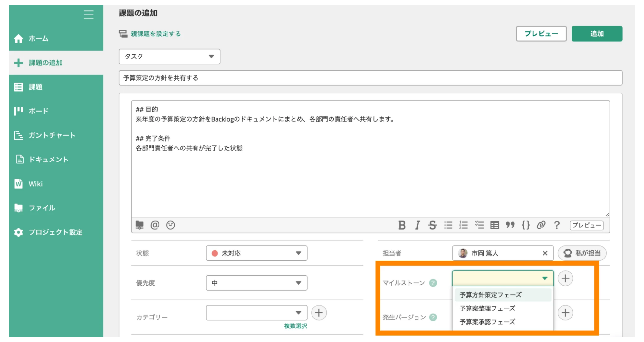Viewport: 644px width, 342px height.
Task: Click the green 追加 button
Action: click(597, 34)
